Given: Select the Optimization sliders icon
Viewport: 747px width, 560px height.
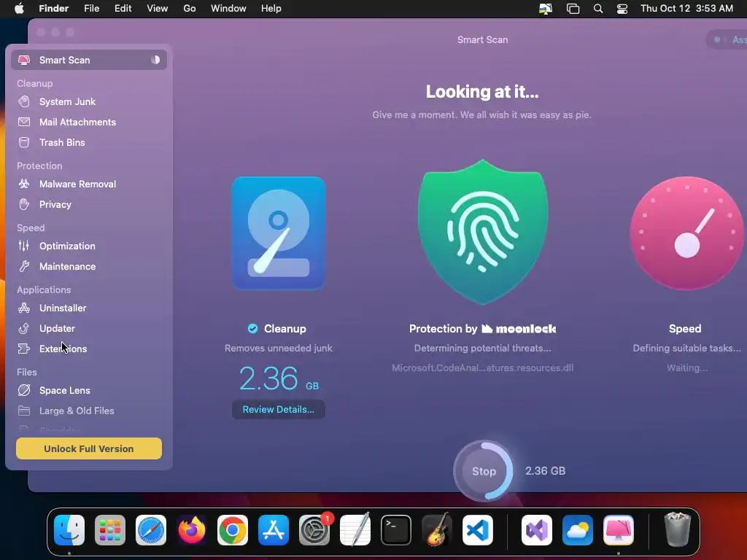Looking at the screenshot, I should point(24,246).
